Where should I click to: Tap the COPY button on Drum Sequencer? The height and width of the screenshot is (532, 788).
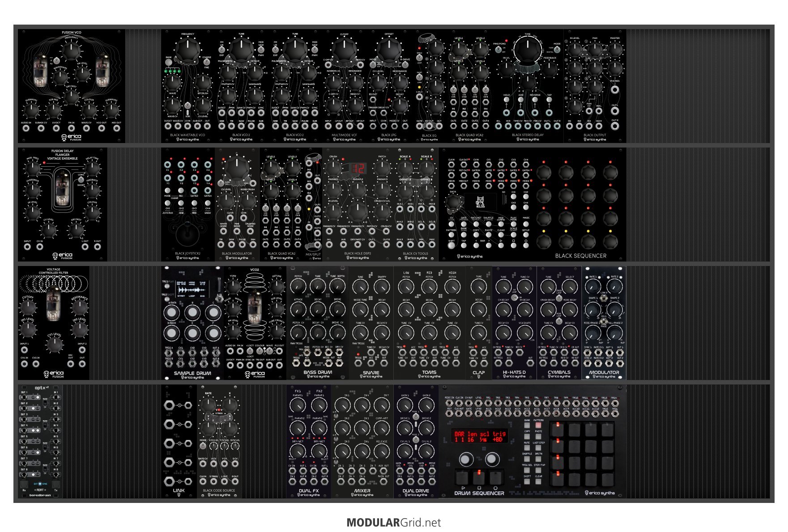[x=527, y=436]
